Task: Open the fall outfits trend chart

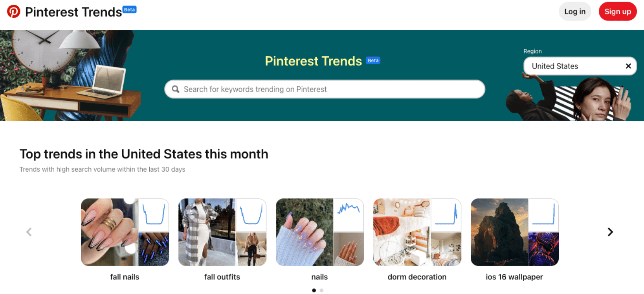Action: (x=251, y=215)
